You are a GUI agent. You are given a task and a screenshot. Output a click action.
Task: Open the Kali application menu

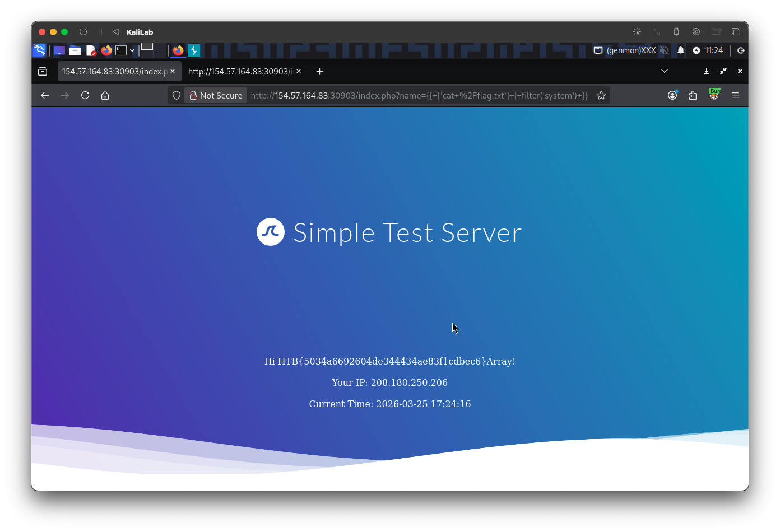click(x=39, y=50)
